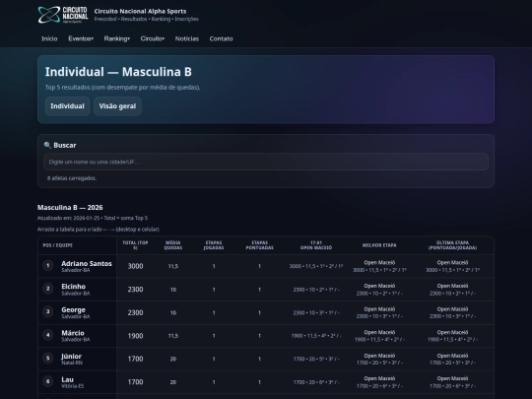Select position badge 2 for Elcinho
The width and height of the screenshot is (532, 399).
(x=48, y=289)
